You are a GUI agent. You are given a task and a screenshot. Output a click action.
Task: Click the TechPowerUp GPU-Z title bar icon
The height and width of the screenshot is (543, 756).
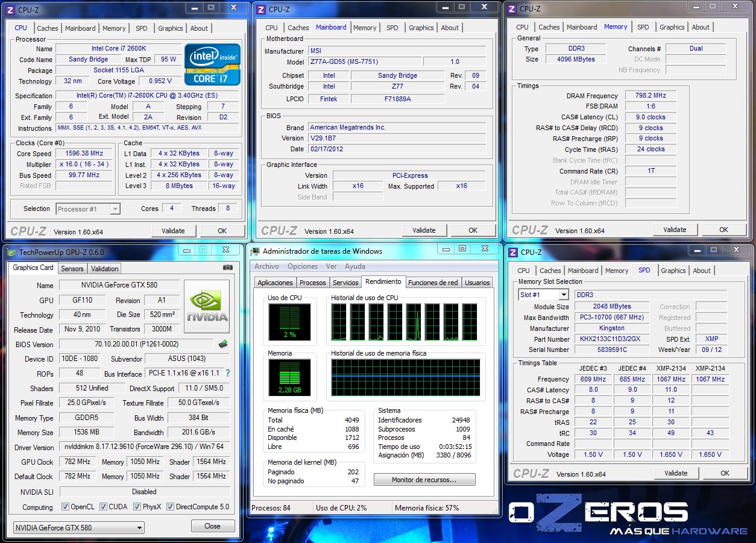tap(11, 253)
